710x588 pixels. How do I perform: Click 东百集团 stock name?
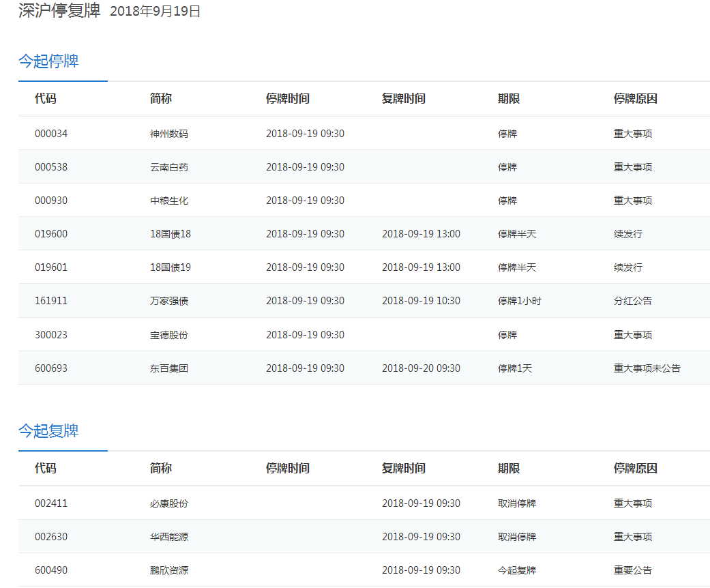coord(168,368)
